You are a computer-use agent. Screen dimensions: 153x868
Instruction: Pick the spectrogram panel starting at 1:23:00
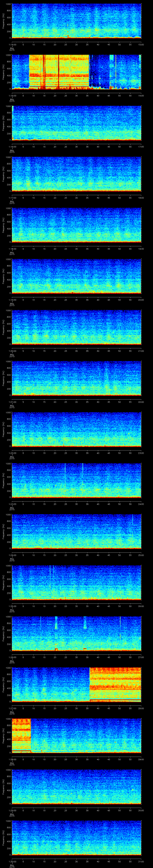tap(77, 480)
